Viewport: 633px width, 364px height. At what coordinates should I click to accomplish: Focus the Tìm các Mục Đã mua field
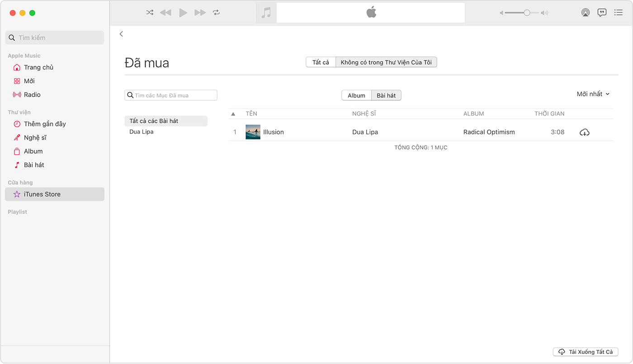point(171,95)
